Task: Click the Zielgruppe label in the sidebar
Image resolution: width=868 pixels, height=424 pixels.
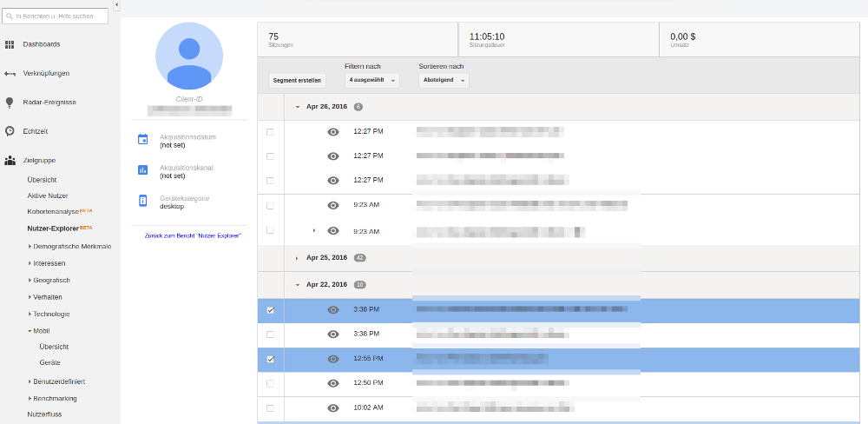Action: click(39, 161)
